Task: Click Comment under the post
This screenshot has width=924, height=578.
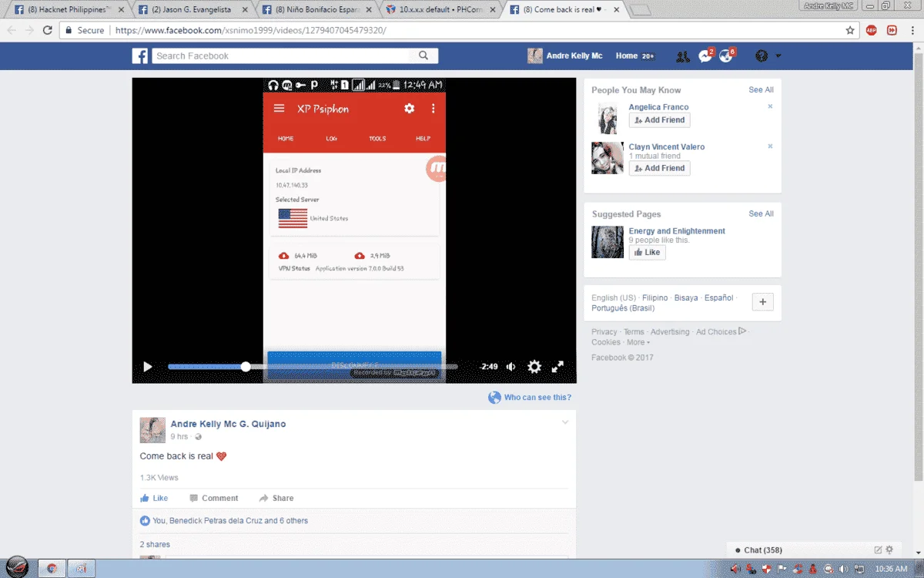Action: (x=214, y=498)
